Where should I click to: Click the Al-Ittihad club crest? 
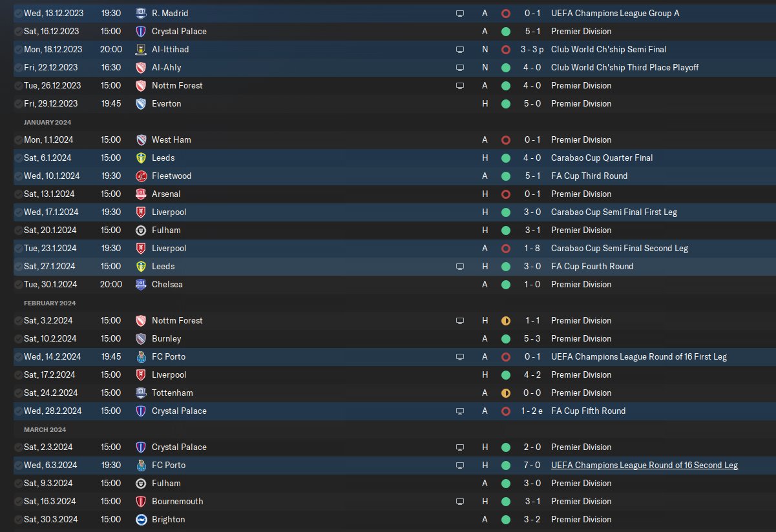coord(141,49)
